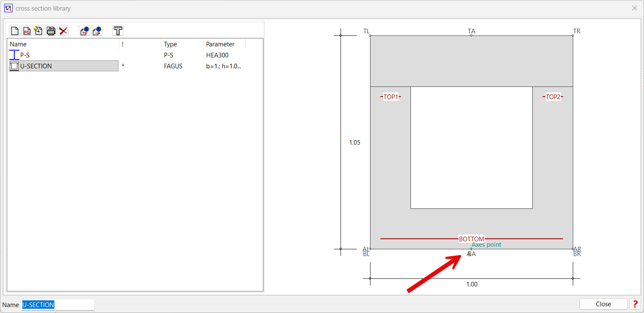Print cross sections using the printer icon
Screen dimensions: 644x313
tap(51, 30)
